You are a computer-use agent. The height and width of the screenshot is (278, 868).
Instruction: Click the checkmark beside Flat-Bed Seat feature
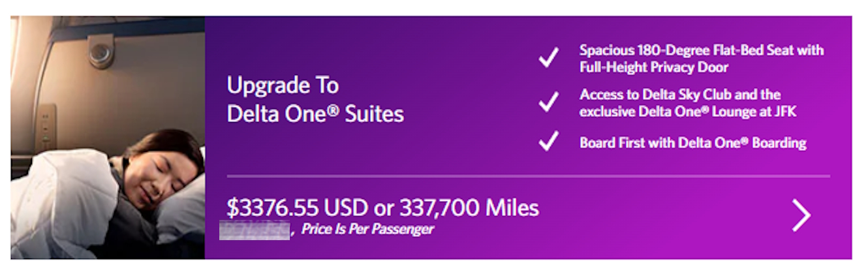(x=548, y=58)
